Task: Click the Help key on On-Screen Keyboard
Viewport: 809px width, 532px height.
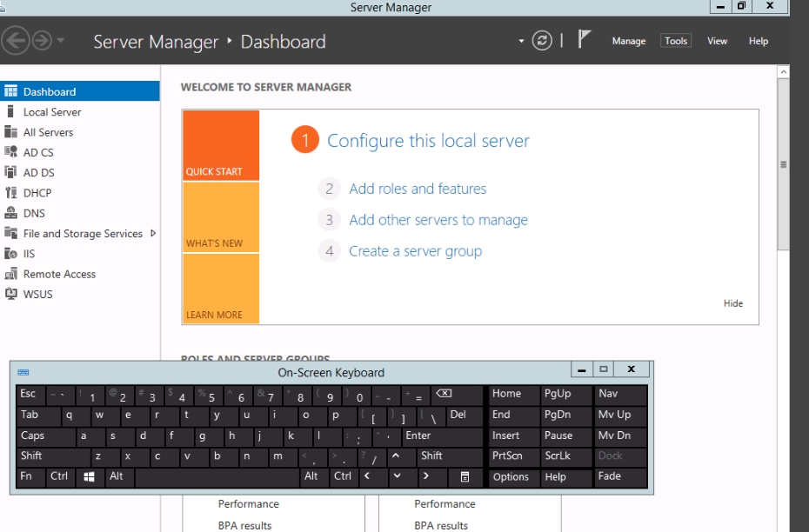Action: pyautogui.click(x=566, y=477)
